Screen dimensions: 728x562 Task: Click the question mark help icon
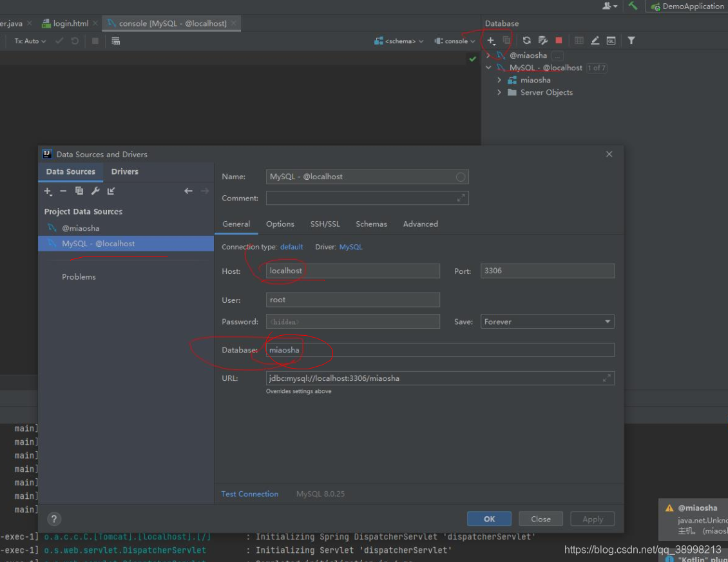(54, 519)
